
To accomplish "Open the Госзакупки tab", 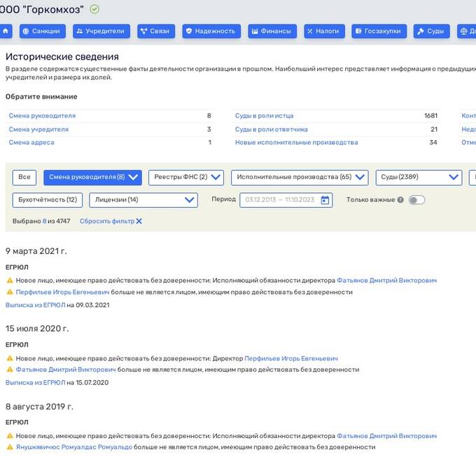I will [x=379, y=31].
